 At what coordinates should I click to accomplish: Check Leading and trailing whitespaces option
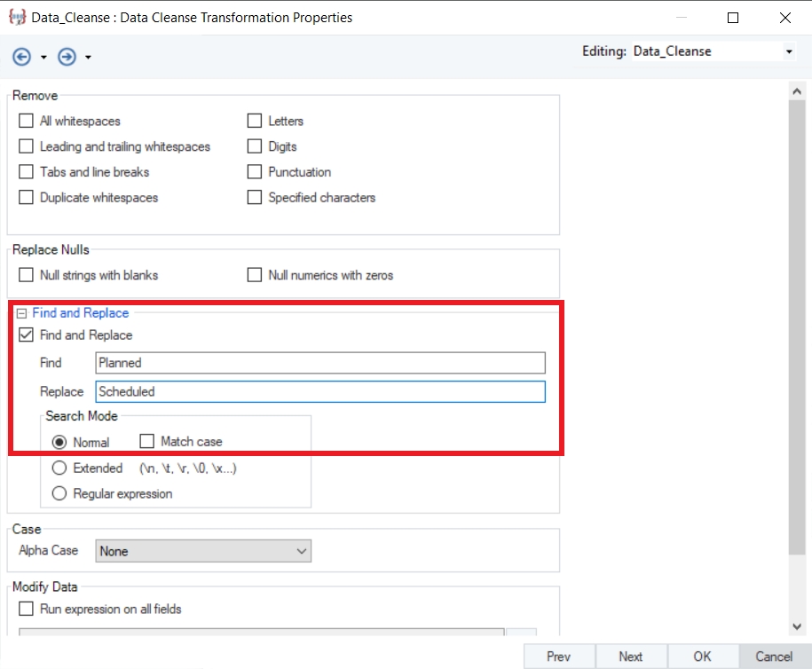click(x=26, y=146)
